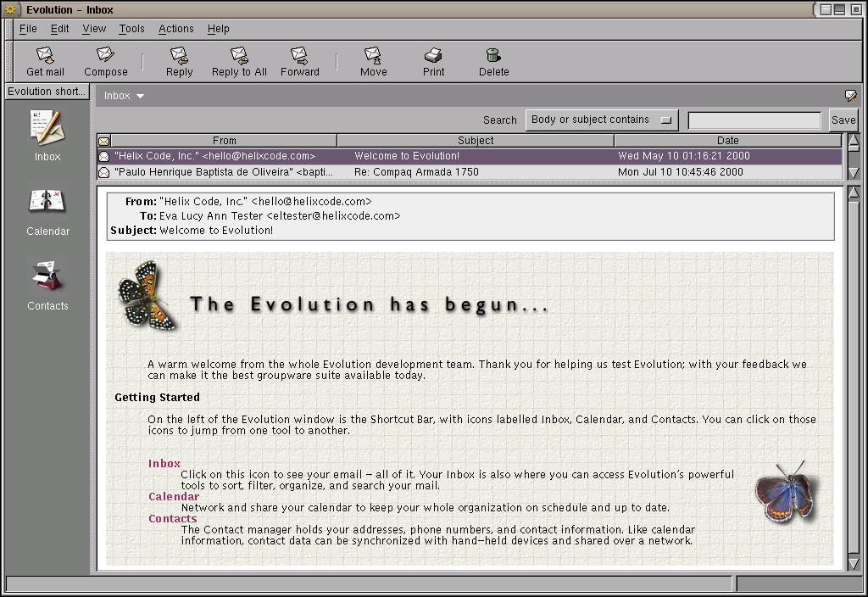Select the Reply toolbar icon
The height and width of the screenshot is (597, 868).
coord(179,59)
